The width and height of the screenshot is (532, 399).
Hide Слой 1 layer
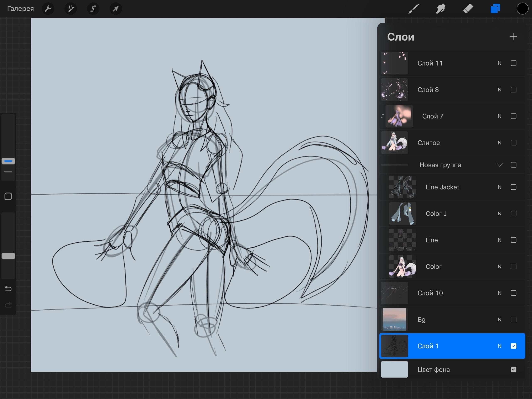514,346
